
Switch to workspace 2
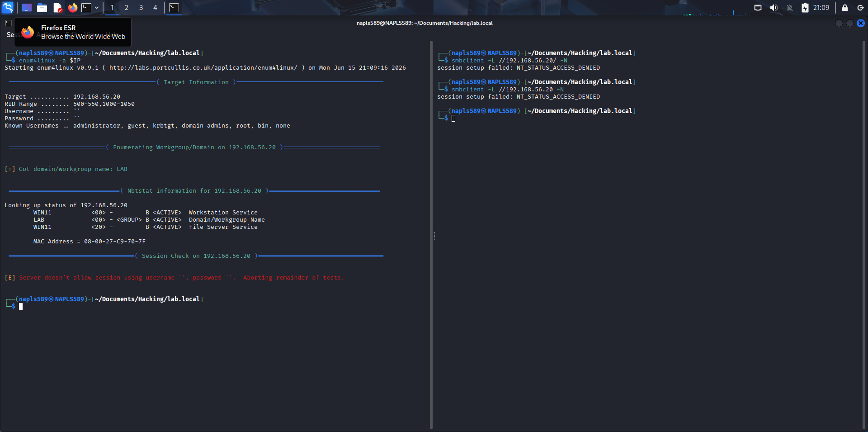pos(127,8)
